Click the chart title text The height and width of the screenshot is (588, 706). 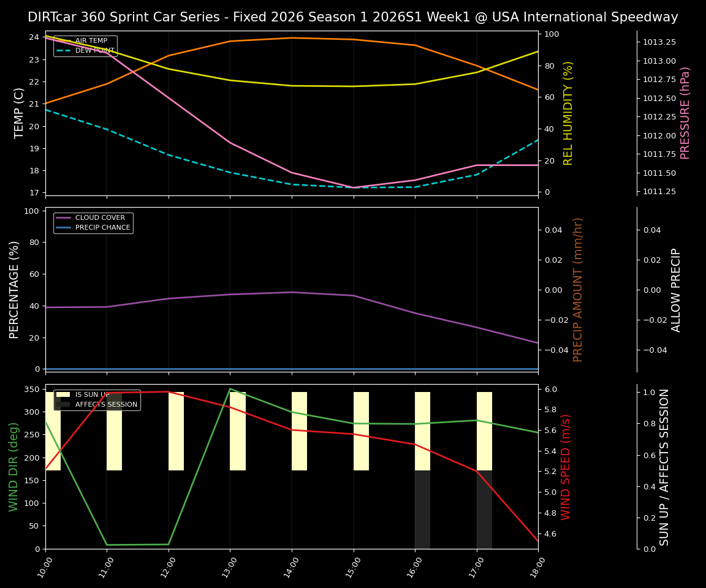tap(352, 17)
